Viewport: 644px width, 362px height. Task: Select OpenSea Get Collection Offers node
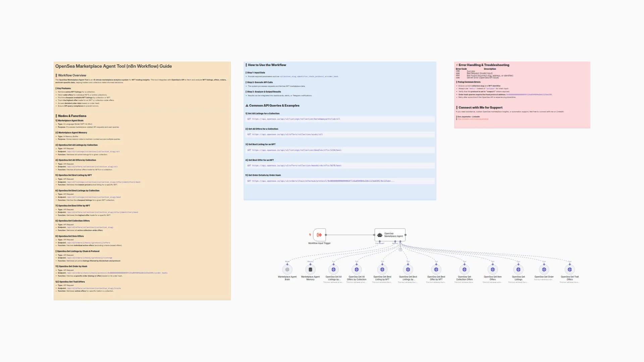(x=464, y=269)
